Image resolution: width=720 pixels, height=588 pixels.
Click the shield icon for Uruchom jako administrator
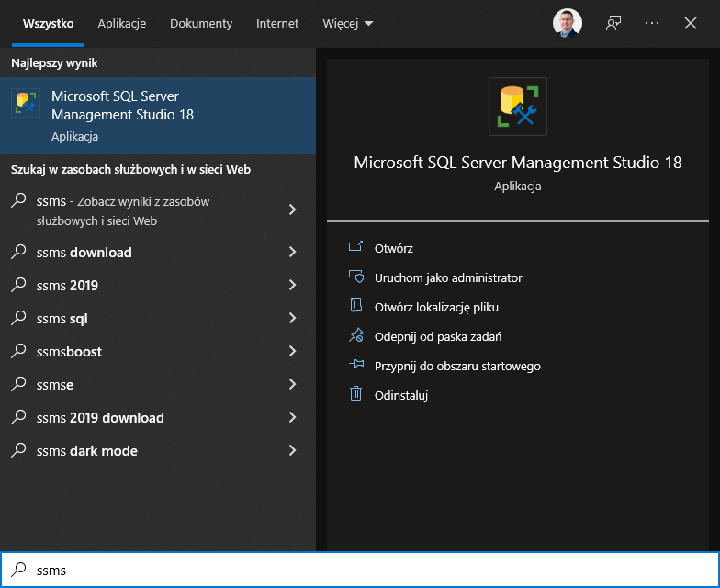(x=356, y=277)
